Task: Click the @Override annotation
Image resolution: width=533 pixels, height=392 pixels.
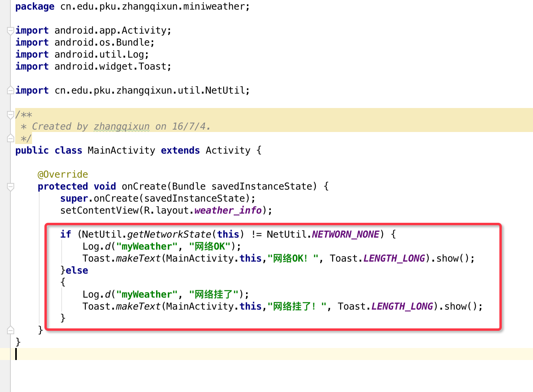Action: 62,174
